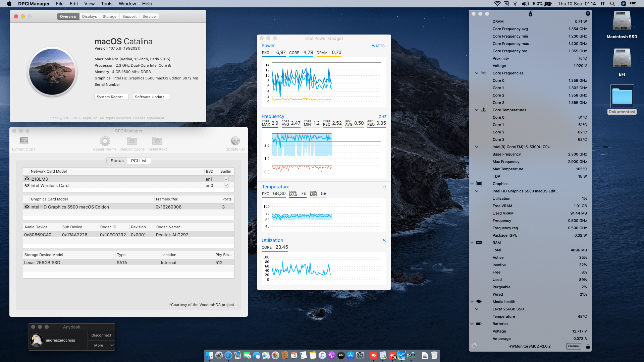
Task: Open the EFI desktop volume
Action: [622, 59]
